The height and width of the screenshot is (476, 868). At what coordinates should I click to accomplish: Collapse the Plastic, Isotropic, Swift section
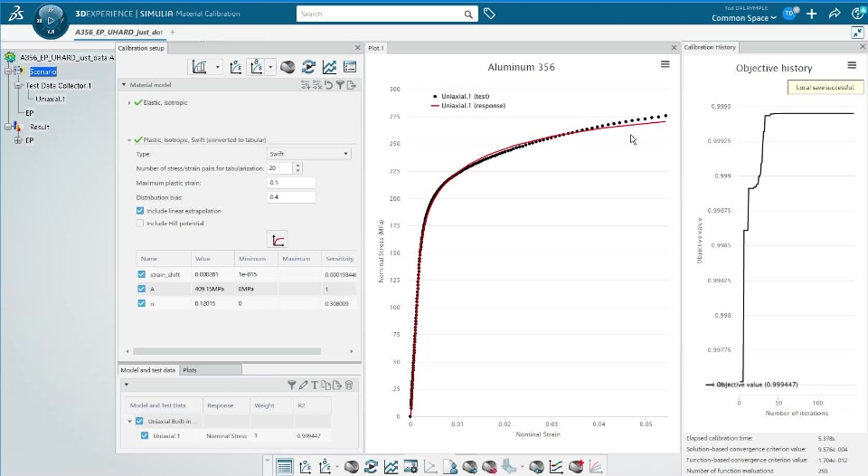(129, 140)
